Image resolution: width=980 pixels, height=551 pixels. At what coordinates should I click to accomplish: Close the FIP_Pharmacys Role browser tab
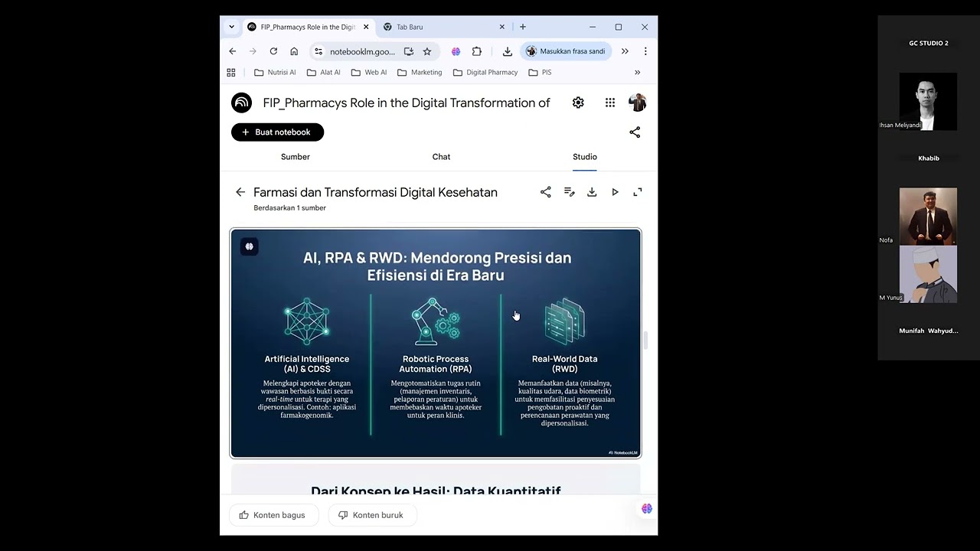[366, 27]
